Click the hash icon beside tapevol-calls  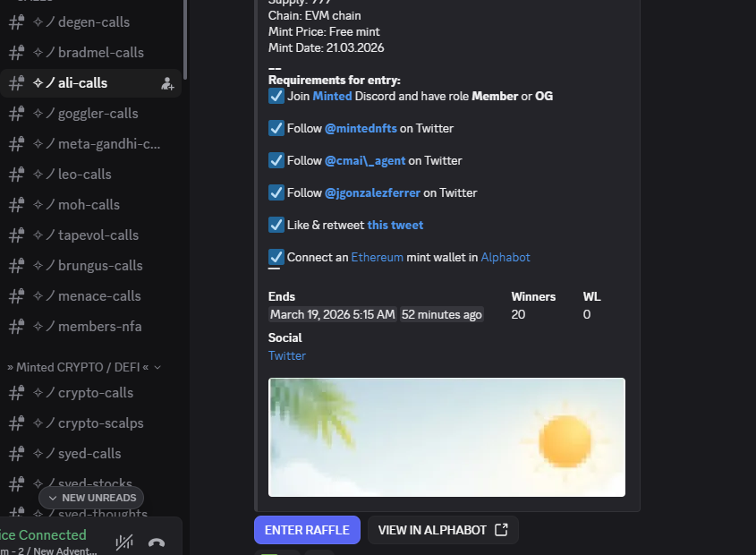16,235
